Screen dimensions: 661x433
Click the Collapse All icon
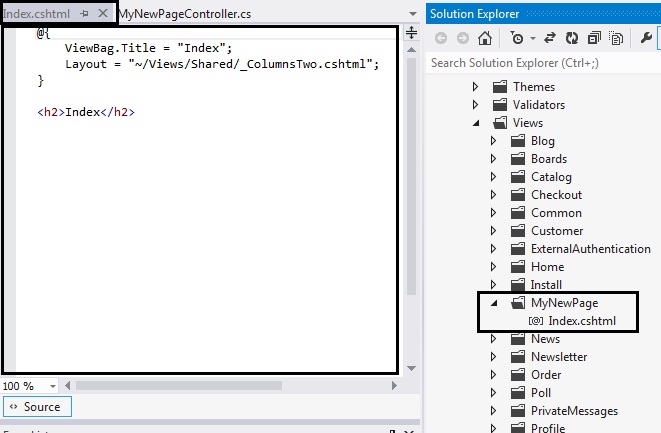pos(594,38)
